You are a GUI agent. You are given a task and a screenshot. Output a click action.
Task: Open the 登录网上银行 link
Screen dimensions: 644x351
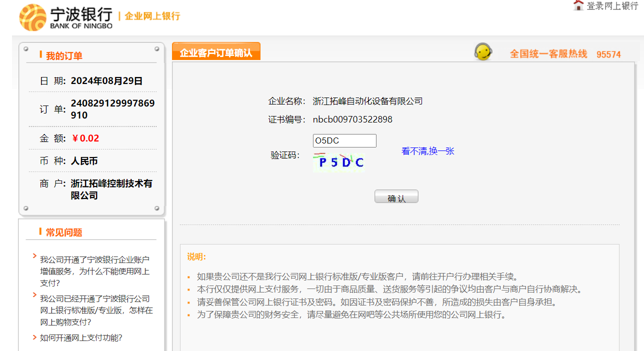pyautogui.click(x=612, y=6)
